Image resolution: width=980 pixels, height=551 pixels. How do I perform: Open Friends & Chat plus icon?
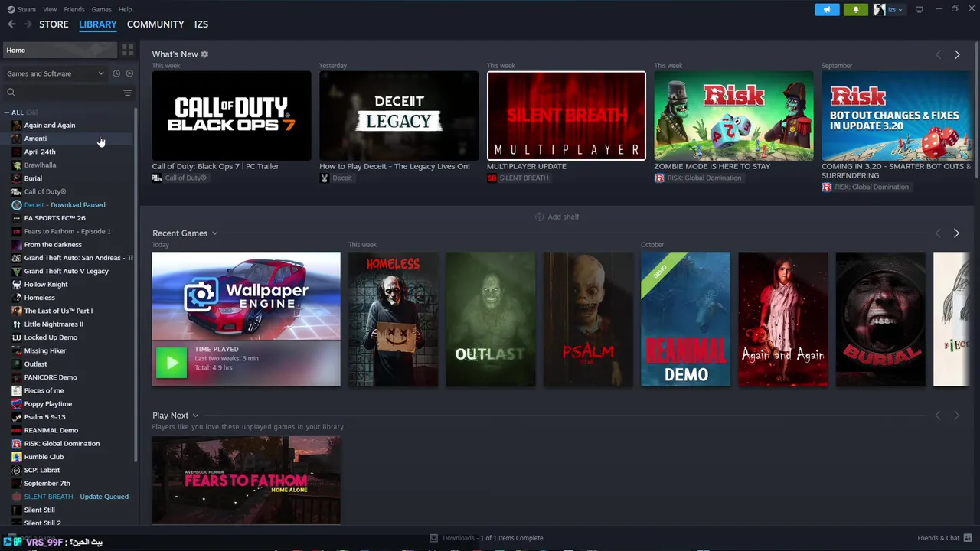(967, 538)
